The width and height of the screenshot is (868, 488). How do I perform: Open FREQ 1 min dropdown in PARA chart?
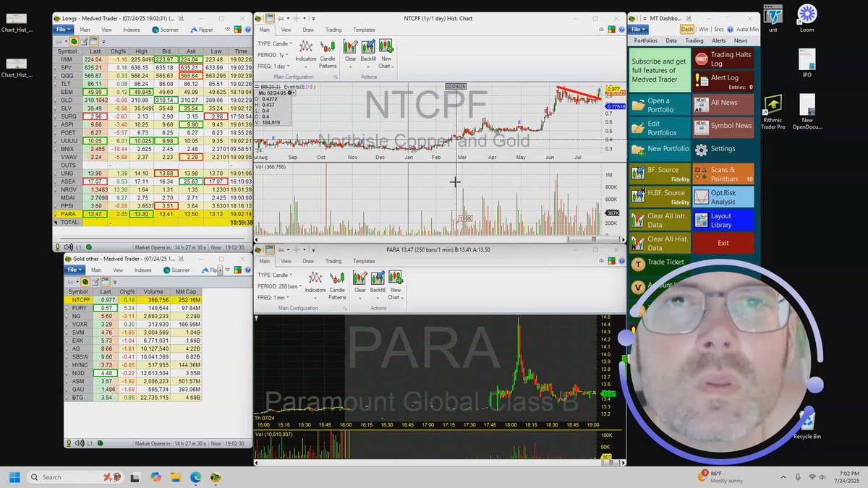coord(273,297)
